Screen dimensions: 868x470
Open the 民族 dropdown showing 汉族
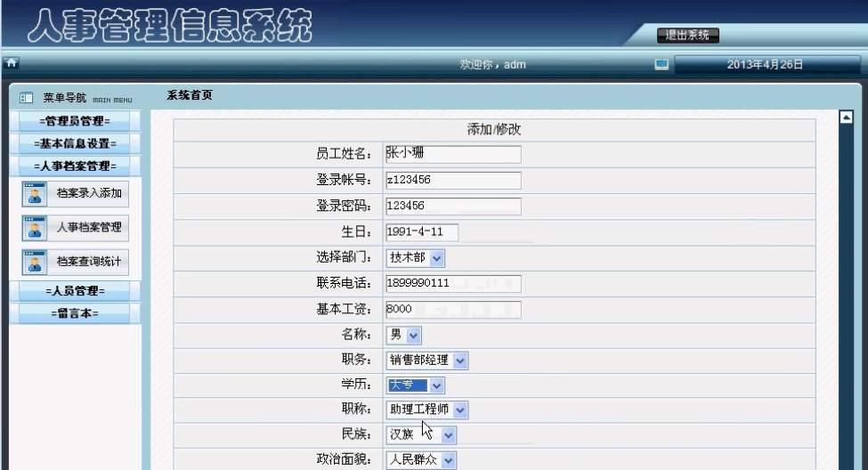(x=421, y=434)
